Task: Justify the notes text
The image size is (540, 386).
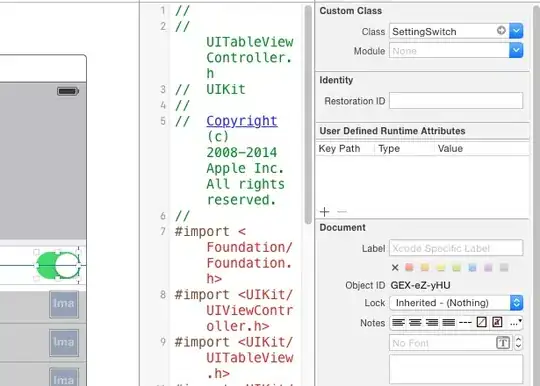Action: 448,323
